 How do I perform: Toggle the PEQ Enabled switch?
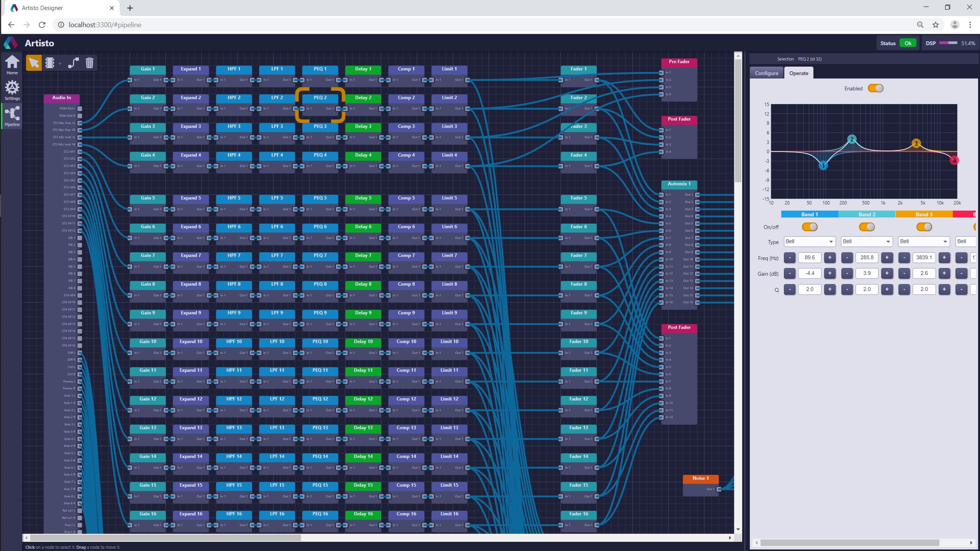[875, 88]
